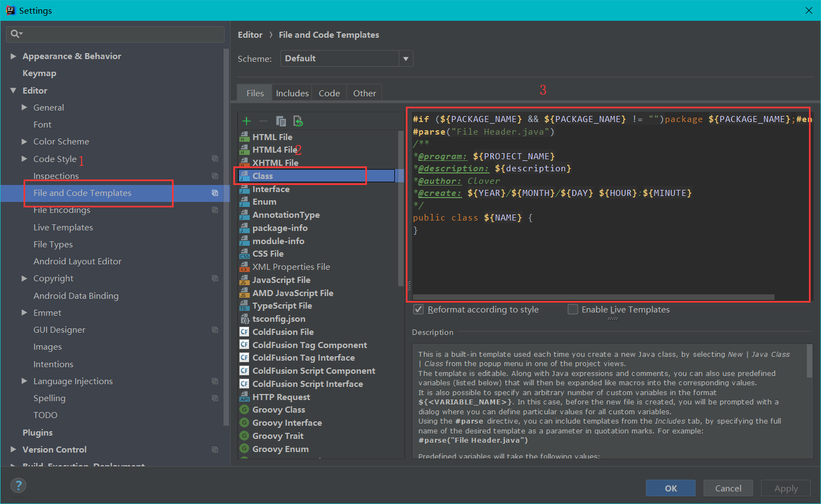
Task: Select the CSS File template
Action: pyautogui.click(x=268, y=254)
